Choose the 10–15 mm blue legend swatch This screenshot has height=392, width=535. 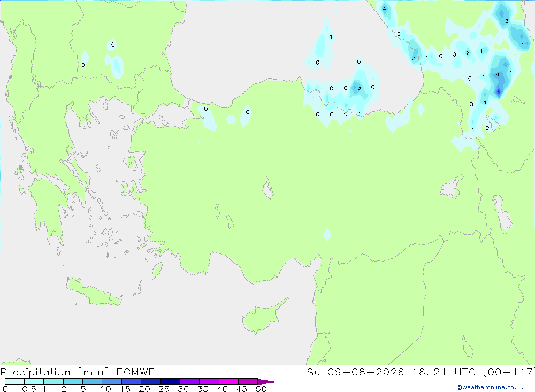[112, 381]
